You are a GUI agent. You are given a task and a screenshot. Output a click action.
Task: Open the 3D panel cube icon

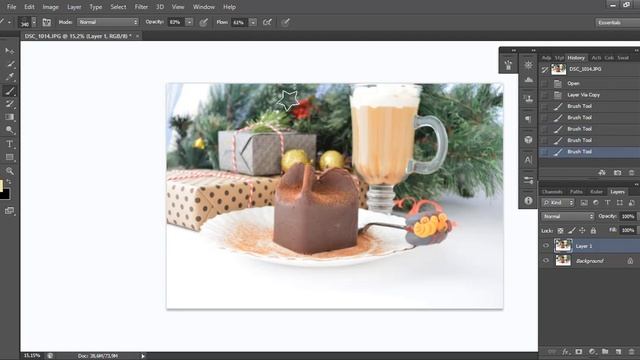tap(528, 140)
